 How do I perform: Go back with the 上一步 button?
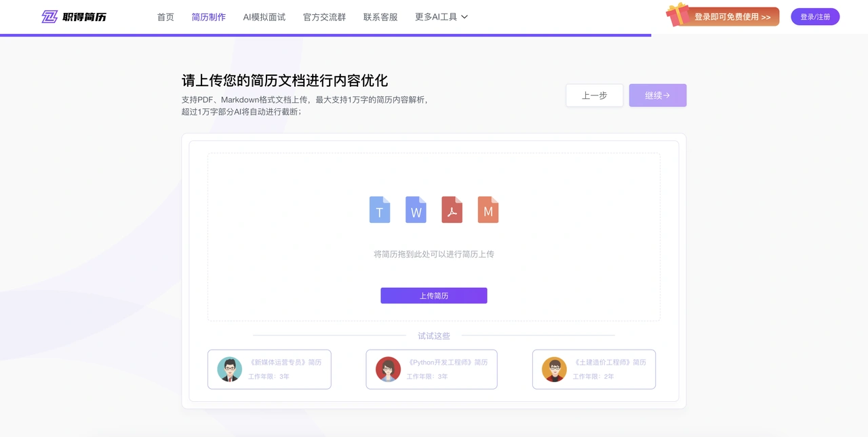click(x=595, y=96)
